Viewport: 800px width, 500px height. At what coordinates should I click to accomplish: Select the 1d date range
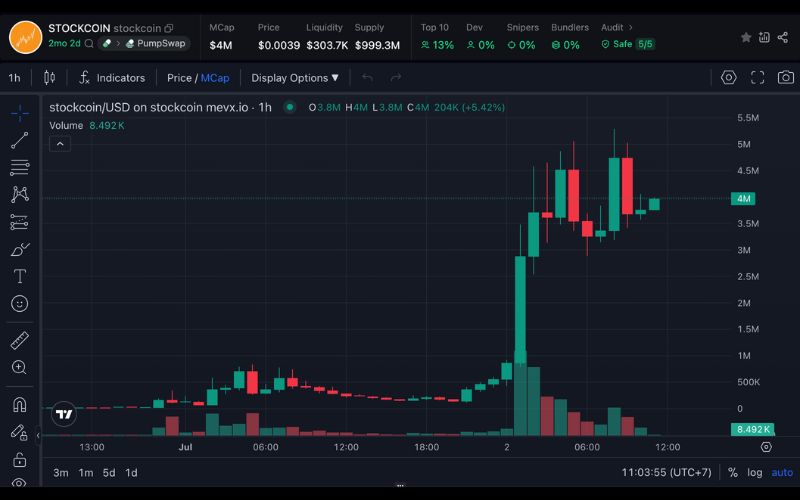pos(131,472)
